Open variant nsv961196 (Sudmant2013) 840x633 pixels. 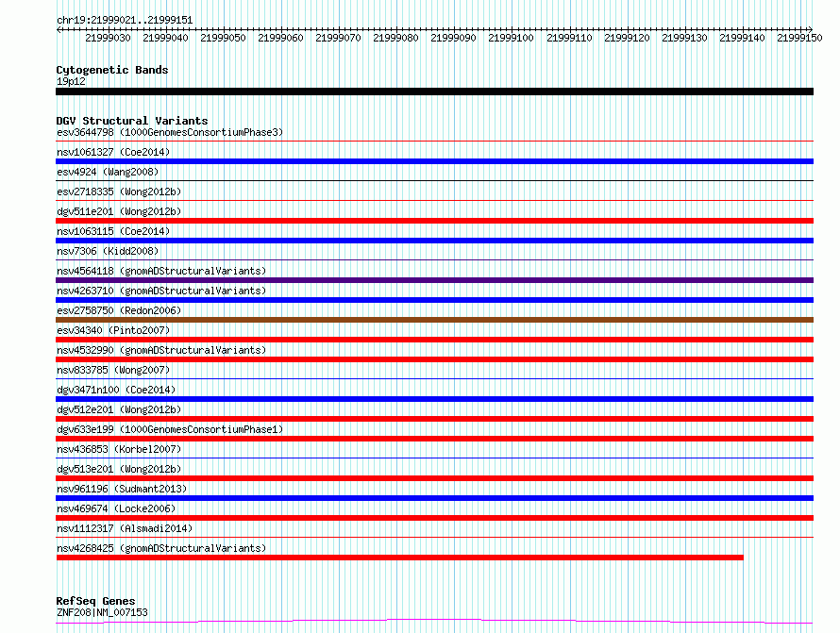pos(122,489)
